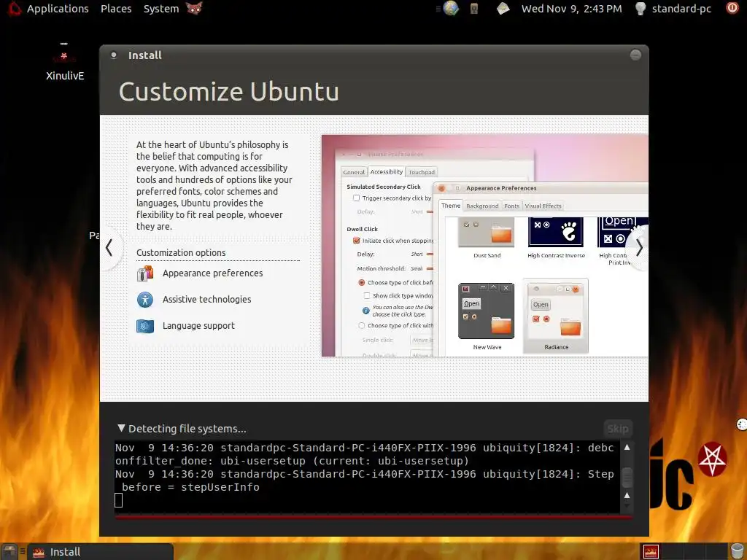Open the System menu

(161, 9)
